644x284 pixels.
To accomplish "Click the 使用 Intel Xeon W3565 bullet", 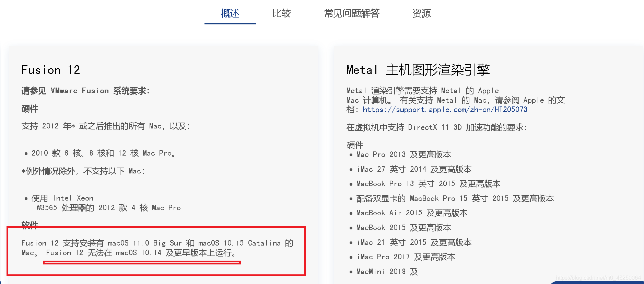I will coord(106,203).
